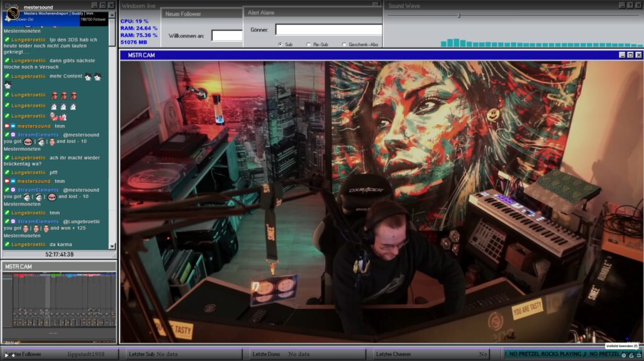Close the Chat window
644x361 pixels.
click(x=111, y=5)
